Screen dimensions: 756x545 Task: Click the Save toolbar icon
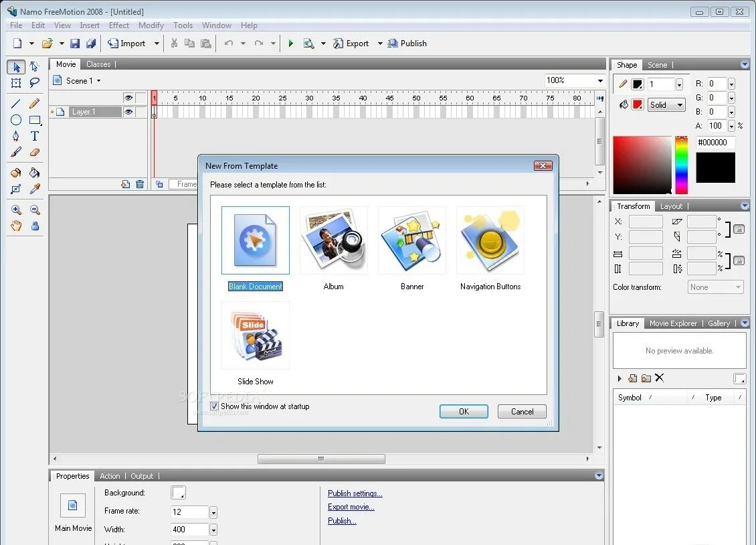75,44
